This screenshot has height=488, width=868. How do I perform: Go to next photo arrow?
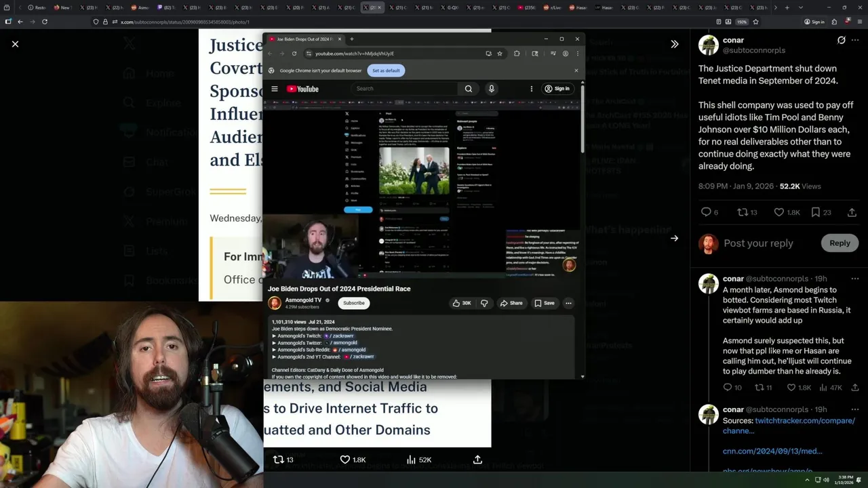pos(674,238)
